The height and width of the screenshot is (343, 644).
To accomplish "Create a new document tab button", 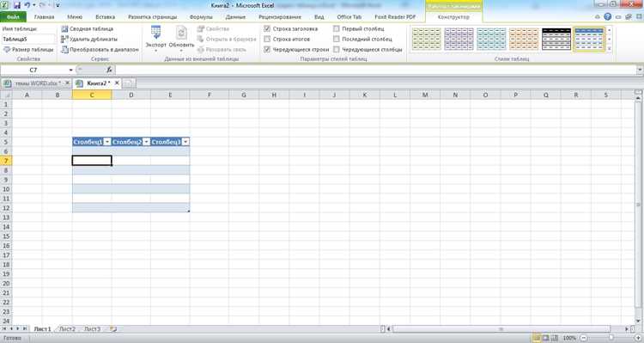I will pyautogui.click(x=129, y=83).
